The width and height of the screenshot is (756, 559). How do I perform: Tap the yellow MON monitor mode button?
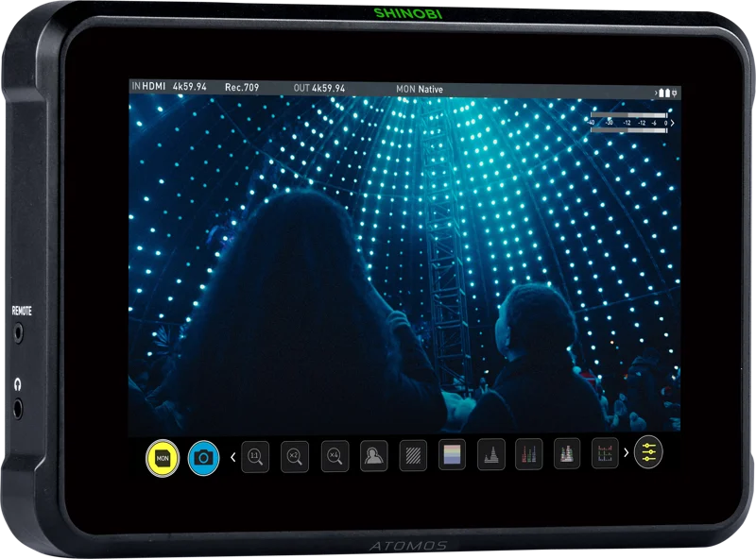pos(163,458)
